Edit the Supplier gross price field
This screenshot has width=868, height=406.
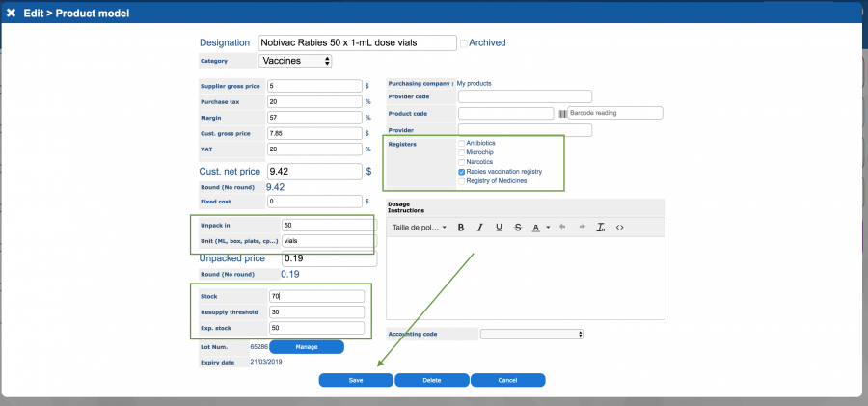tap(314, 86)
